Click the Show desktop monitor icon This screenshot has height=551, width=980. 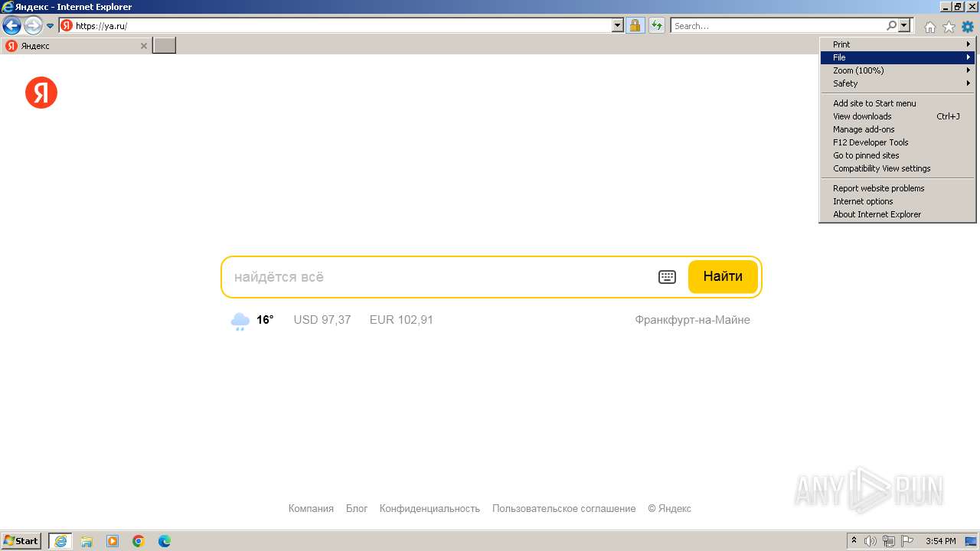(971, 541)
